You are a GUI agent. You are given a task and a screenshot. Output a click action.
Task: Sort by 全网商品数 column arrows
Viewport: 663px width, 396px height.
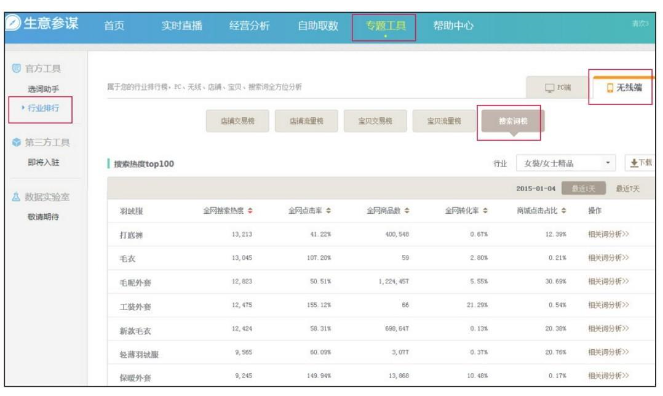[x=407, y=210]
